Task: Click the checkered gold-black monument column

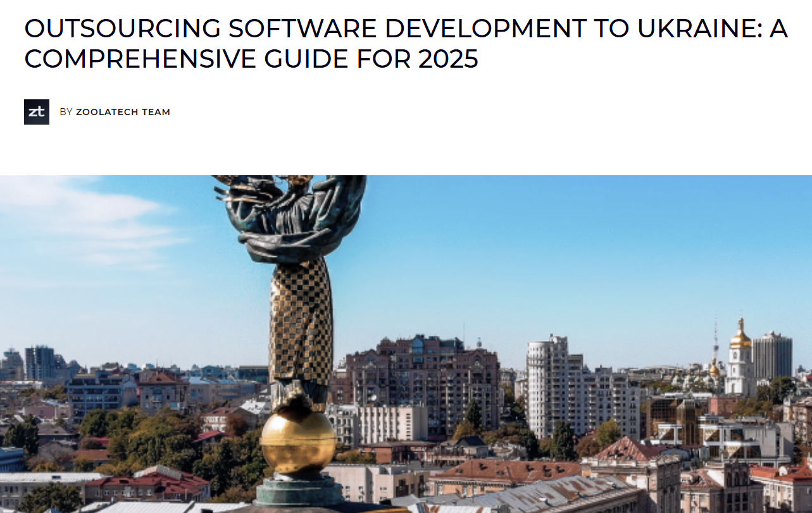Action: click(301, 323)
